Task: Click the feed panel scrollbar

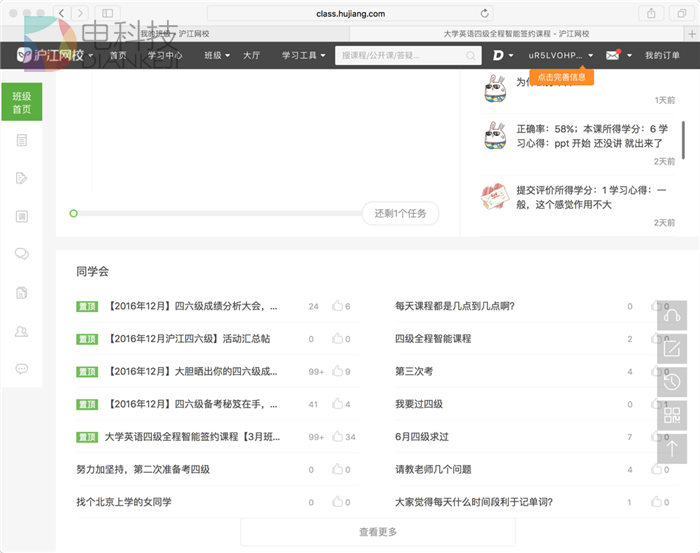Action: (683, 140)
